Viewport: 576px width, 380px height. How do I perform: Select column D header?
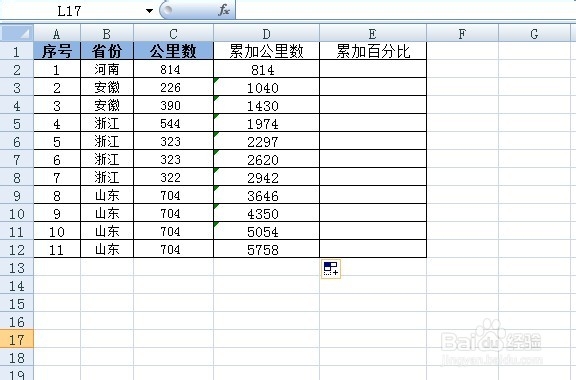tap(267, 33)
